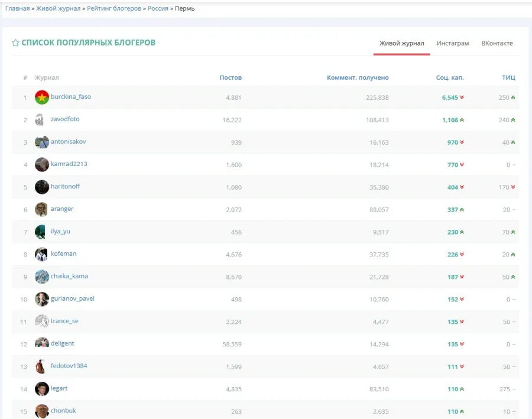Click the red TIC arrow beside 170
This screenshot has width=532, height=419.
(x=513, y=187)
